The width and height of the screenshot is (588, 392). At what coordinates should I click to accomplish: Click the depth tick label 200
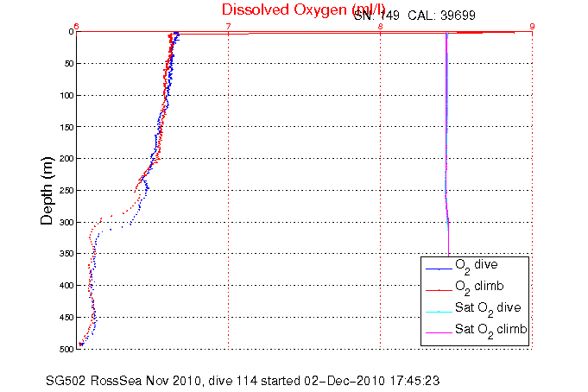pos(66,159)
